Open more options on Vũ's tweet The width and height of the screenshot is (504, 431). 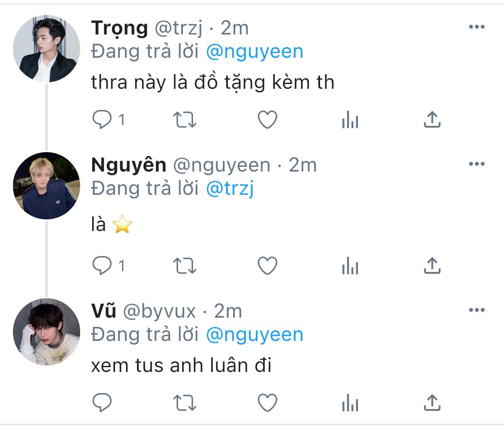click(476, 310)
